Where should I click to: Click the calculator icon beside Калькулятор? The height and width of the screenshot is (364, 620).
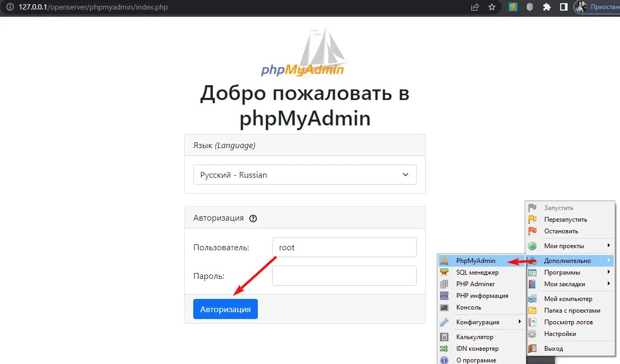(444, 337)
